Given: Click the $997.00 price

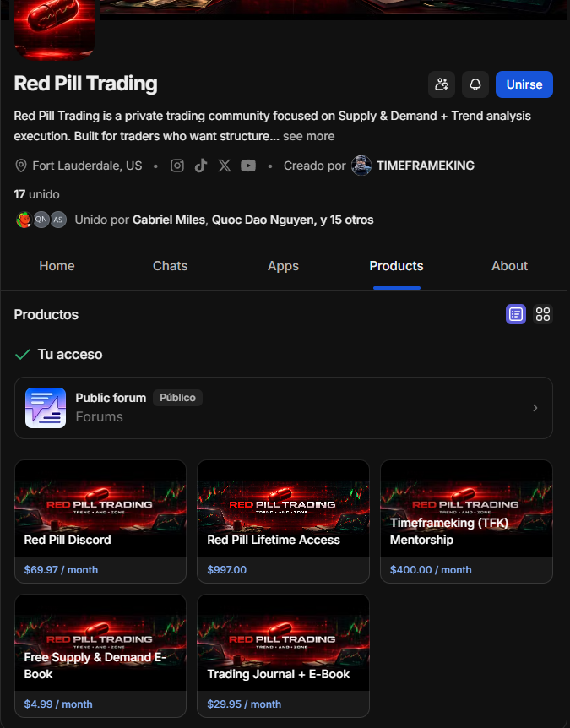Looking at the screenshot, I should click(x=226, y=570).
